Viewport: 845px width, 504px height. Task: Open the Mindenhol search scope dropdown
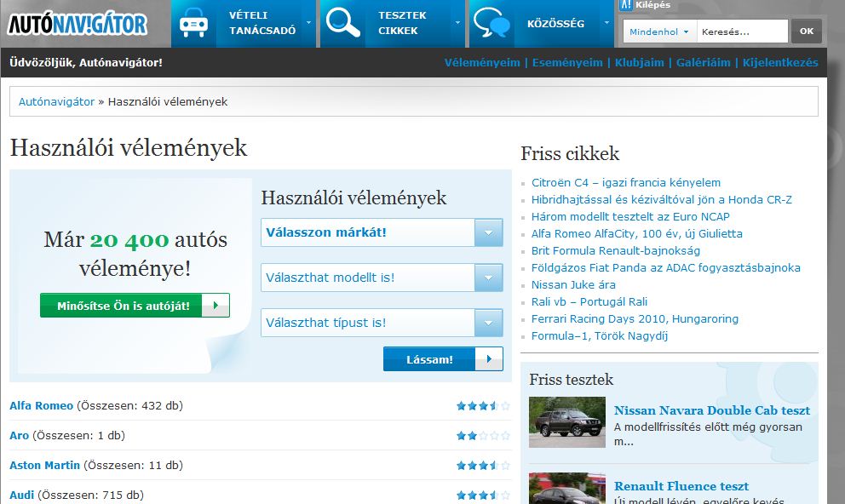(660, 31)
